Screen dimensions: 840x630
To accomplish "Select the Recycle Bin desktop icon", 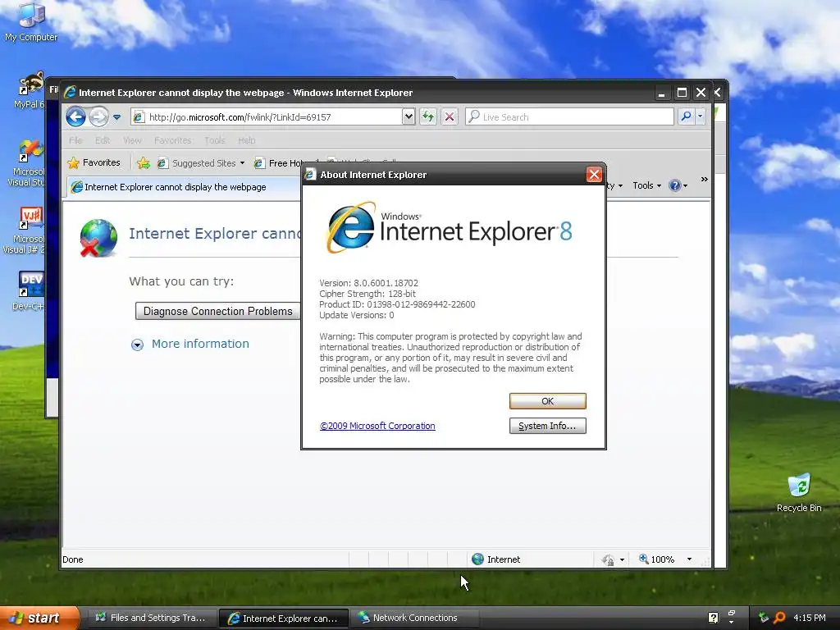I will 799,493.
